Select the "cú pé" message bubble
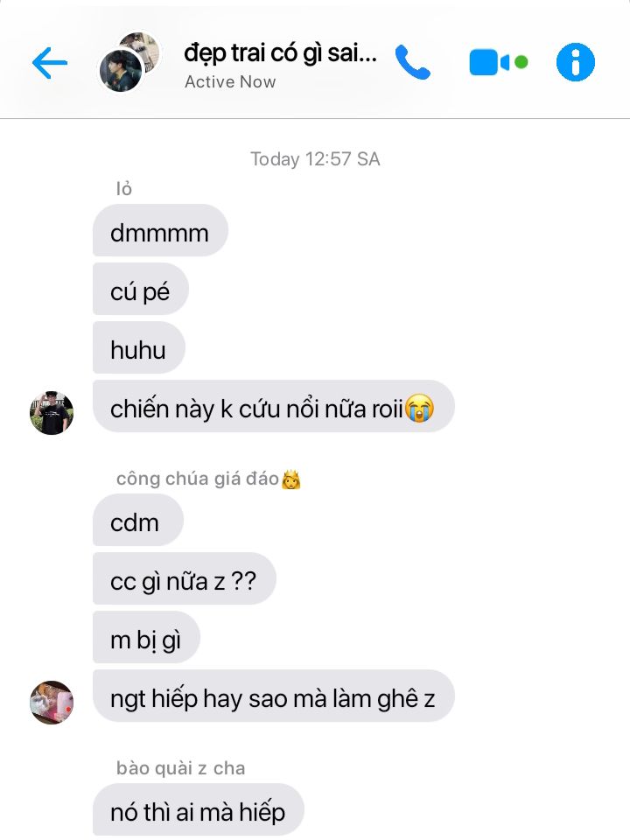Screen dimensions: 630x840 pyautogui.click(x=140, y=290)
